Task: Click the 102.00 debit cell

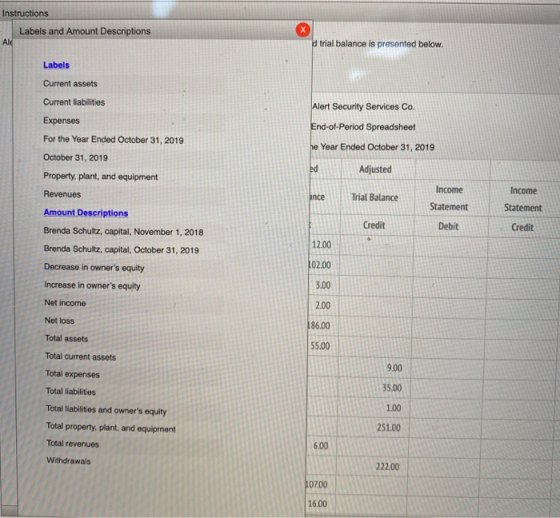Action: click(x=319, y=265)
